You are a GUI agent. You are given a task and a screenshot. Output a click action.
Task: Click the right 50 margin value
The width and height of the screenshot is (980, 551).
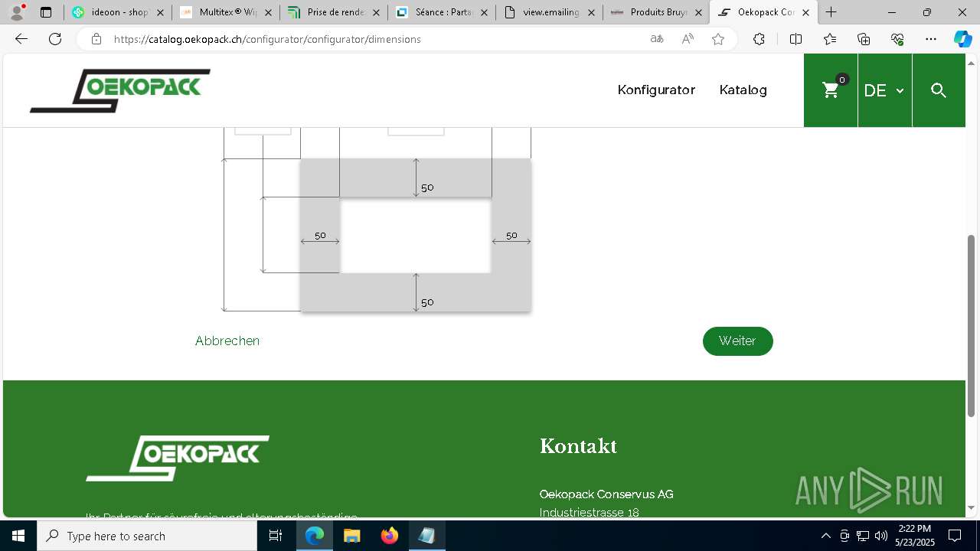(x=511, y=236)
